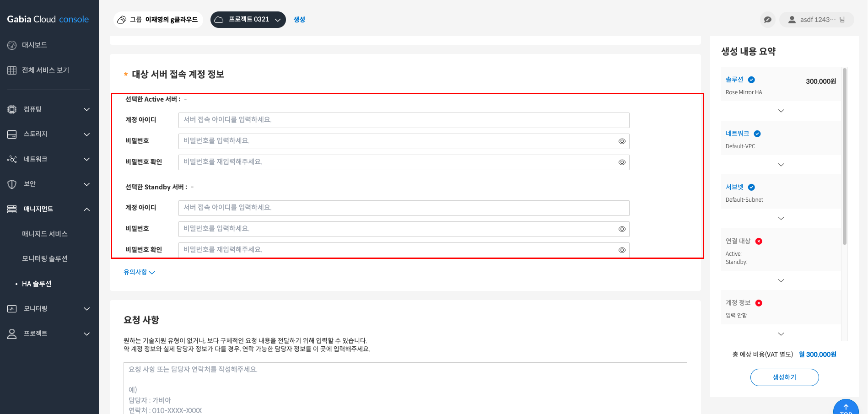
Task: Click the 서브넷 summary link
Action: pyautogui.click(x=734, y=187)
